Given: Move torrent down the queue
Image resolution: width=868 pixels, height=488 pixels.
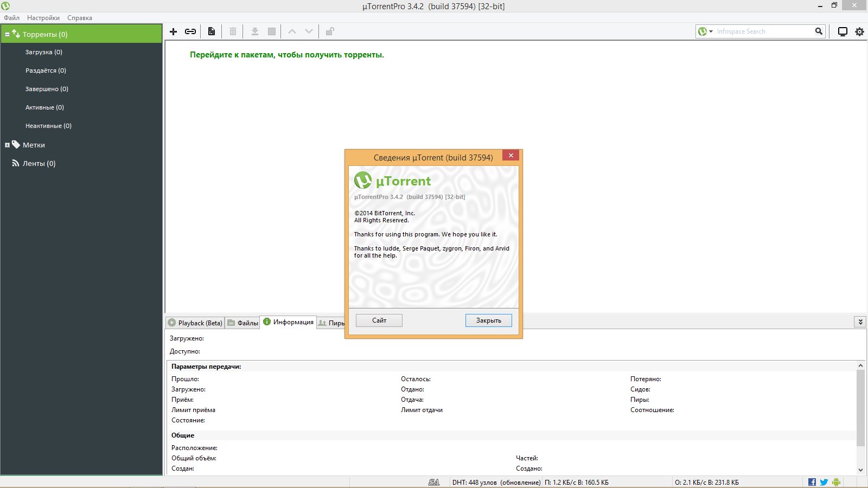Looking at the screenshot, I should click(309, 31).
